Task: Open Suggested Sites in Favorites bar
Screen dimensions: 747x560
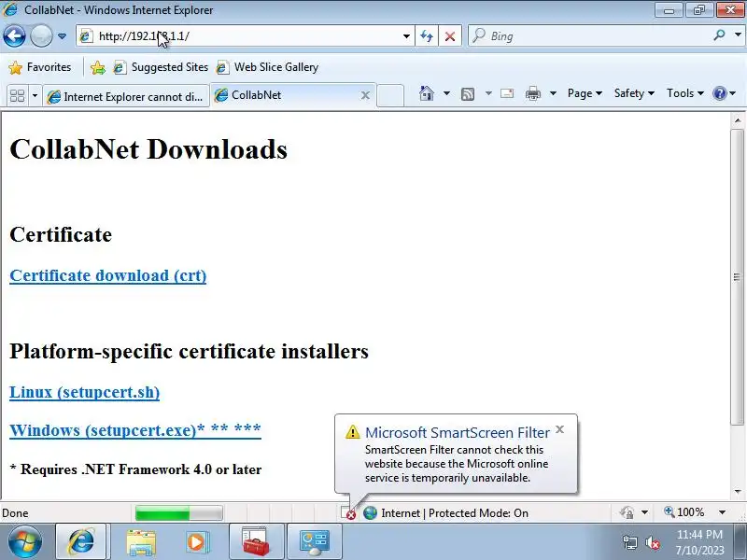Action: pos(161,67)
